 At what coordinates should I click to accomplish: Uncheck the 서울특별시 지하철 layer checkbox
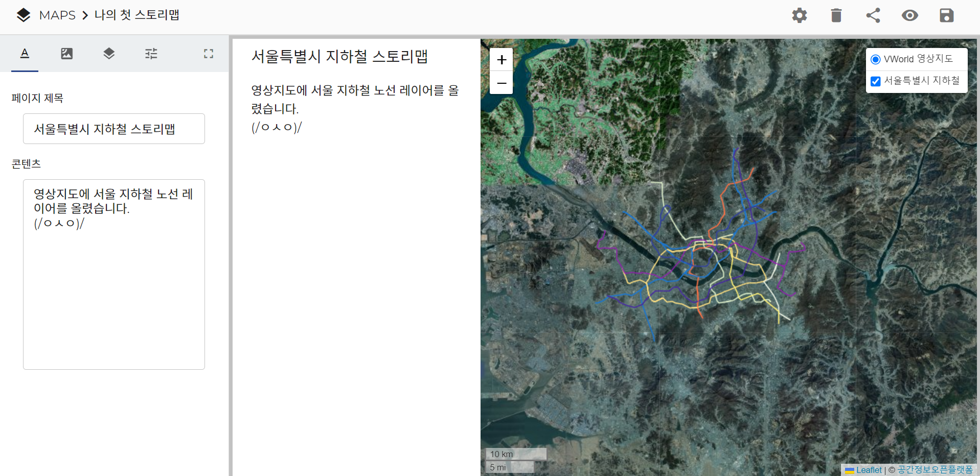(875, 81)
